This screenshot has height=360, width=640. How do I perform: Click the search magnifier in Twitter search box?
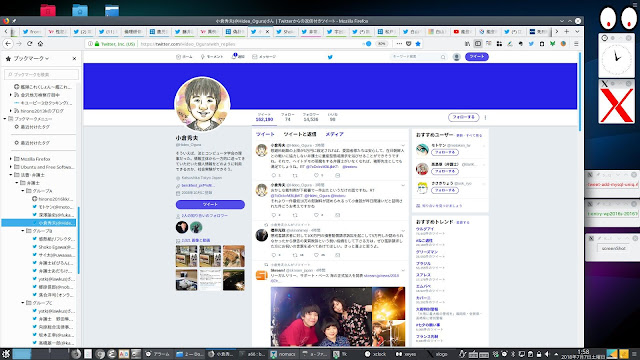pyautogui.click(x=443, y=57)
